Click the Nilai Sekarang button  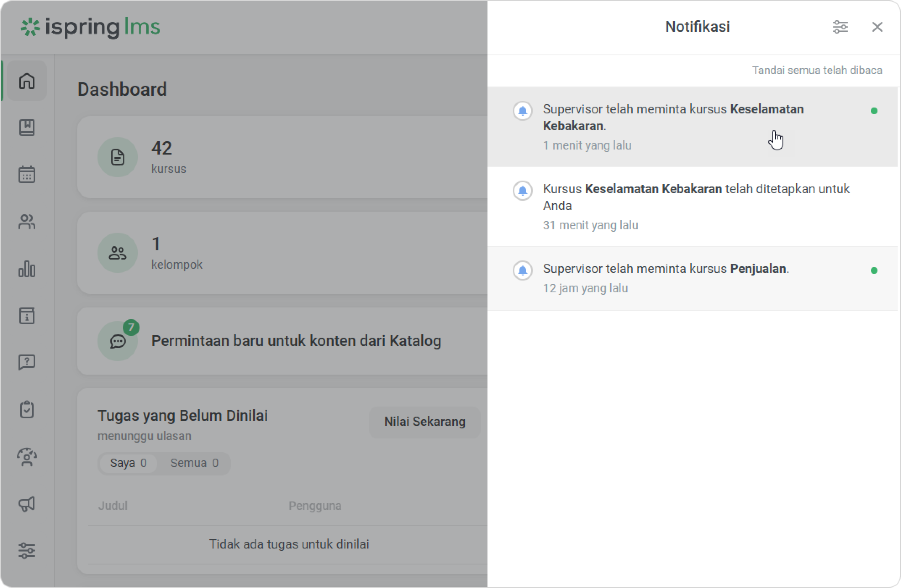pyautogui.click(x=424, y=422)
